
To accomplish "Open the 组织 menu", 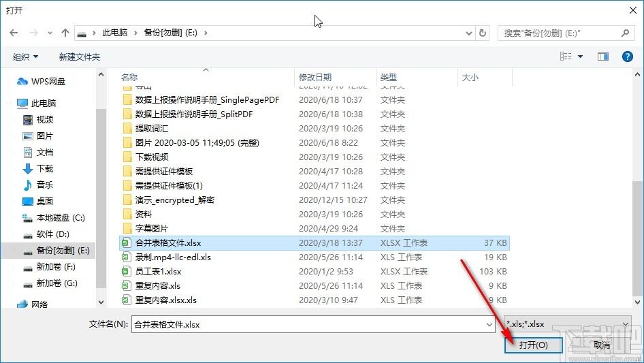I will point(25,57).
